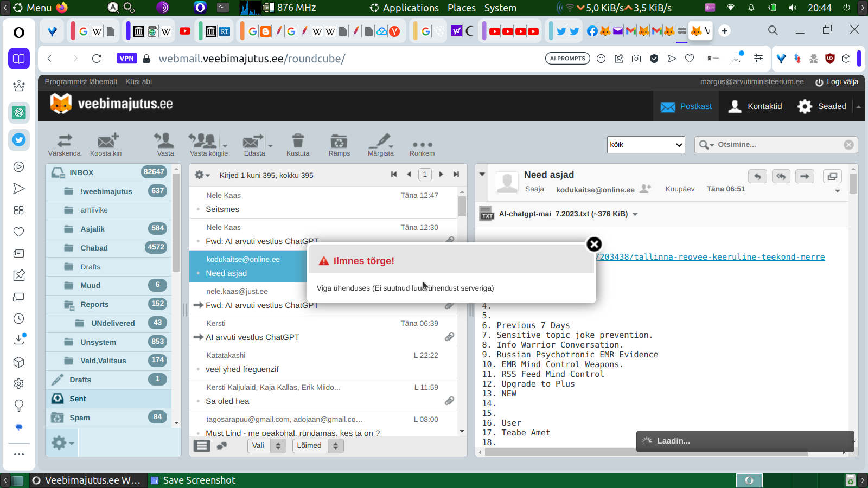The height and width of the screenshot is (488, 868).
Task: Switch message list to list view icon
Action: pyautogui.click(x=202, y=446)
